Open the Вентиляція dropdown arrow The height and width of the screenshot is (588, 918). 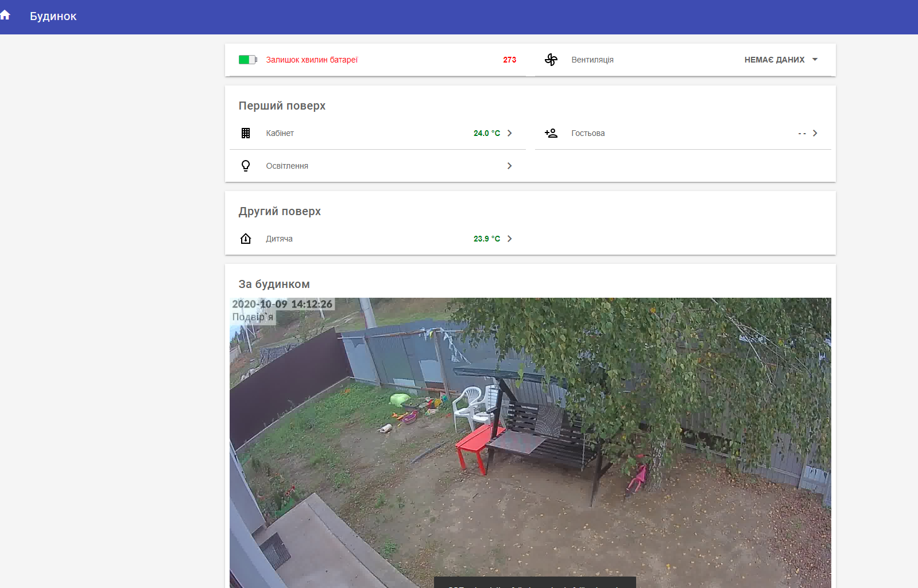815,60
